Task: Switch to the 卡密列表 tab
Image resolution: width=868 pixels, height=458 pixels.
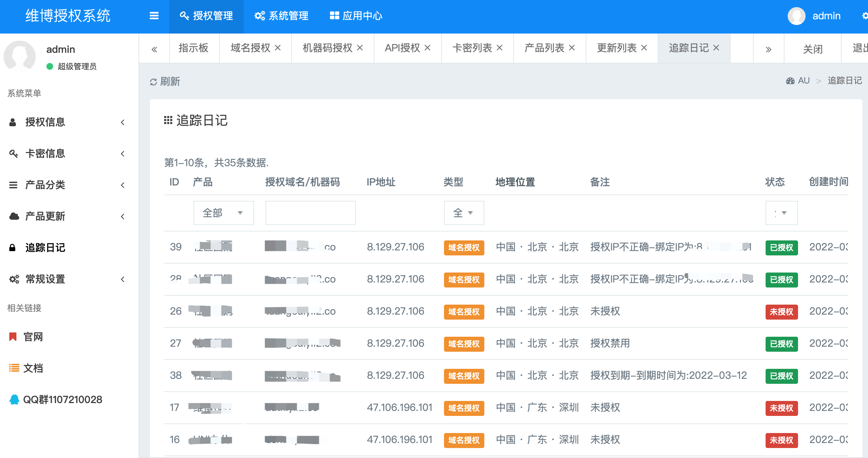Action: pos(472,48)
